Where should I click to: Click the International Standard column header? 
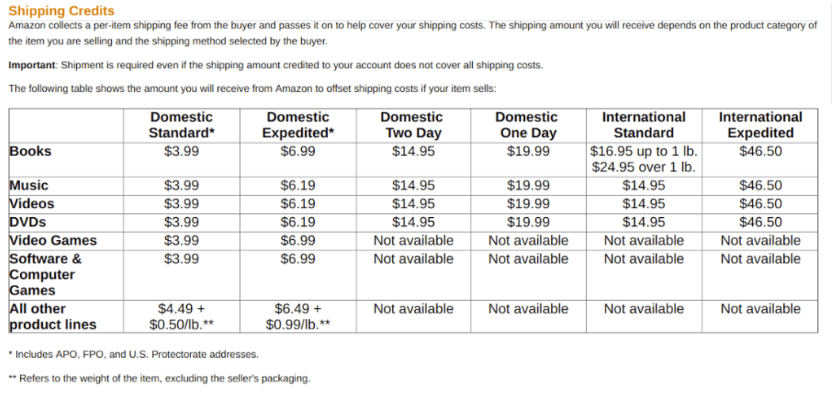(643, 125)
